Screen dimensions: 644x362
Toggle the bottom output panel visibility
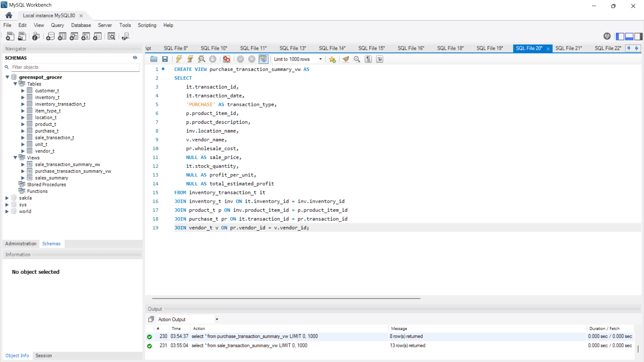tap(629, 36)
